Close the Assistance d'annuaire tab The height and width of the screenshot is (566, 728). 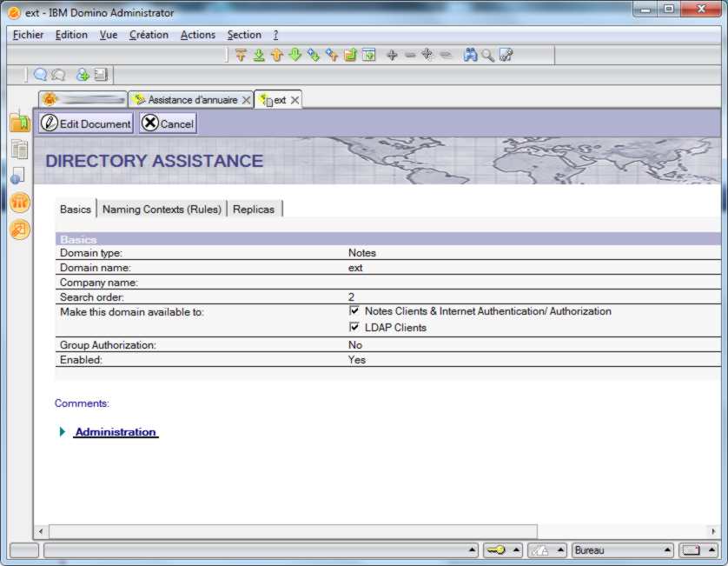[x=246, y=100]
